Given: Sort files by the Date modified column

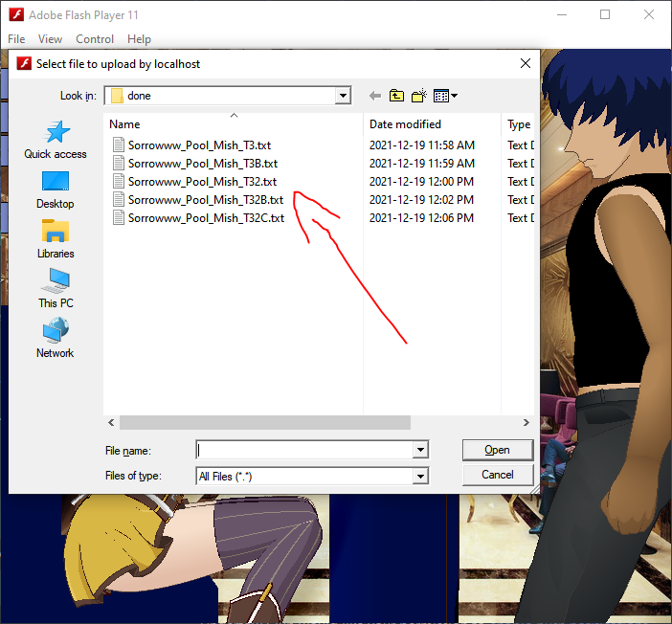Looking at the screenshot, I should [x=405, y=124].
